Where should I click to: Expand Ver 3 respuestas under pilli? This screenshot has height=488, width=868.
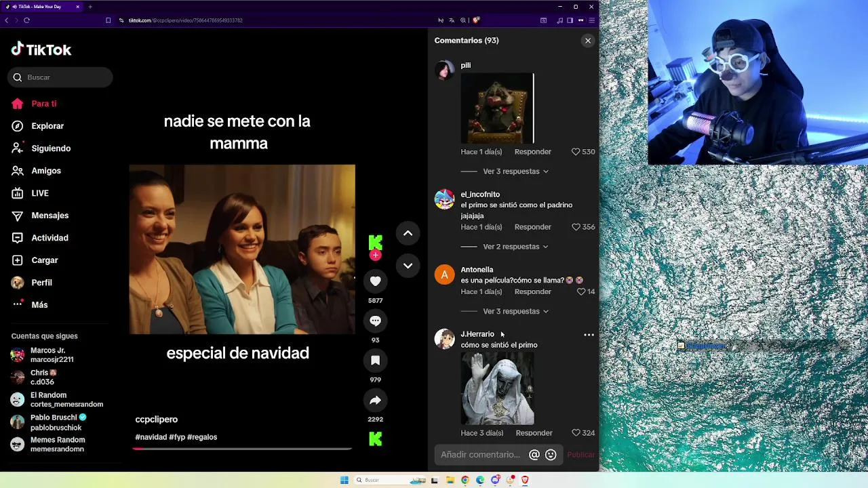pyautogui.click(x=515, y=171)
